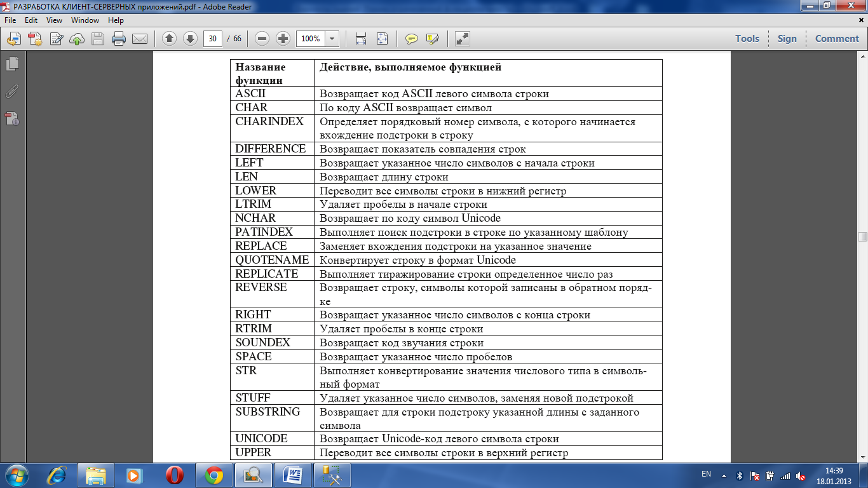Click the EN language indicator in tray
This screenshot has width=868, height=488.
tap(706, 474)
